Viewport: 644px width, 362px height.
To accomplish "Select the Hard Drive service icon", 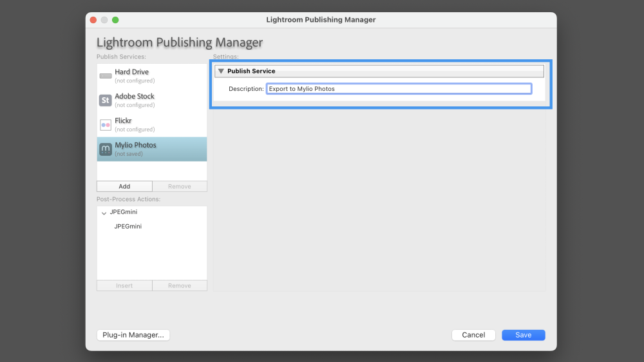I will click(106, 76).
